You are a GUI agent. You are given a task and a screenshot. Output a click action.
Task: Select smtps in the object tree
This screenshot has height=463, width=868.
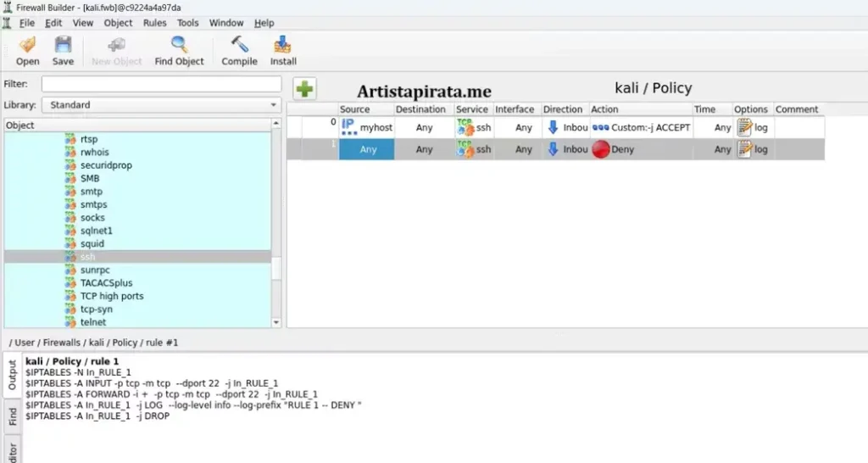tap(93, 204)
